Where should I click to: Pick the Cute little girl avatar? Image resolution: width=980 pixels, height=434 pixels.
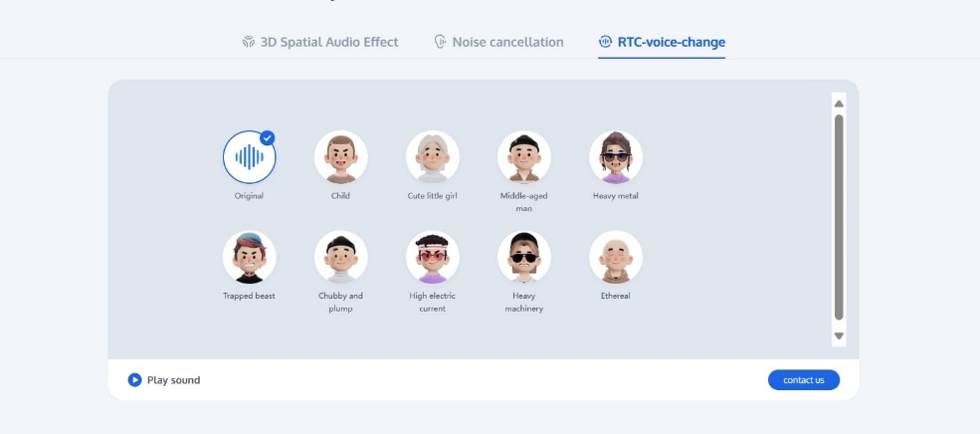point(433,157)
